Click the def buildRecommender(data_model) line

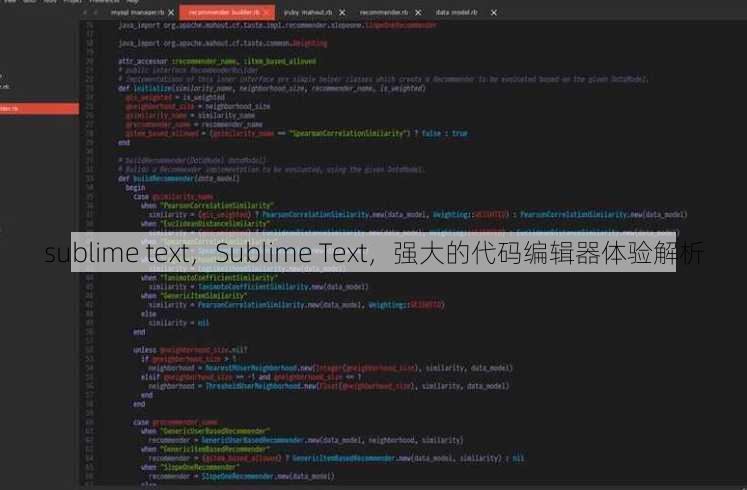pos(179,179)
